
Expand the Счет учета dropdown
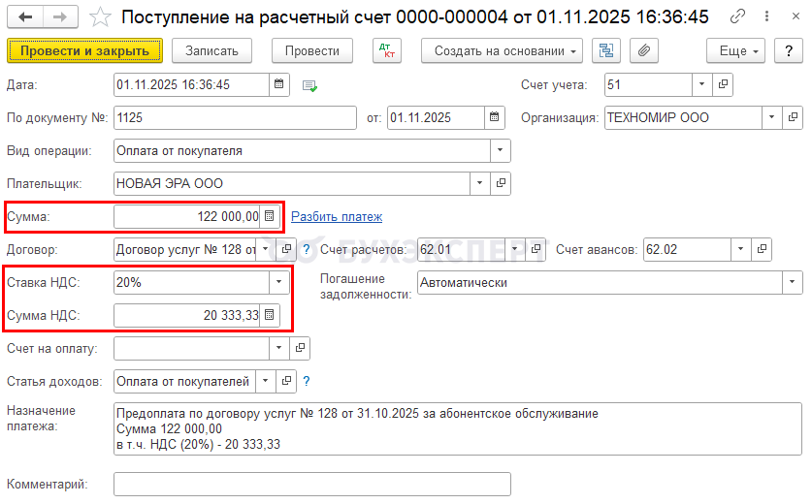pyautogui.click(x=701, y=84)
